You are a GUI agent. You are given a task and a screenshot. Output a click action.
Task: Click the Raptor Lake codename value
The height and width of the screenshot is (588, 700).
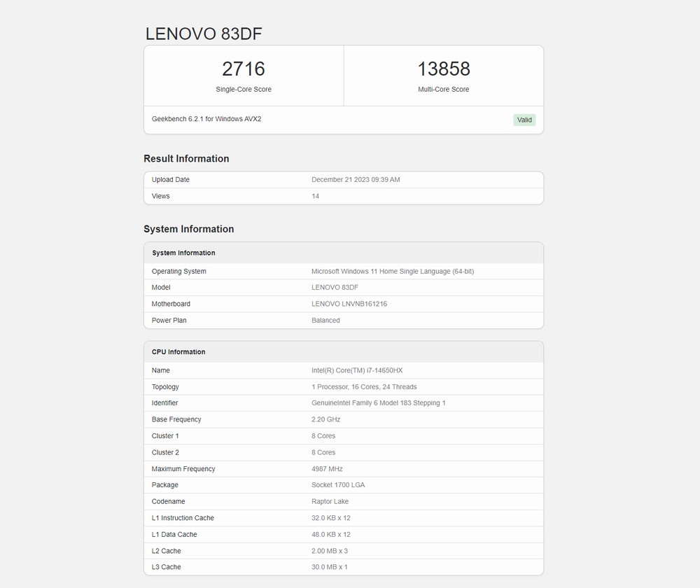tap(331, 502)
